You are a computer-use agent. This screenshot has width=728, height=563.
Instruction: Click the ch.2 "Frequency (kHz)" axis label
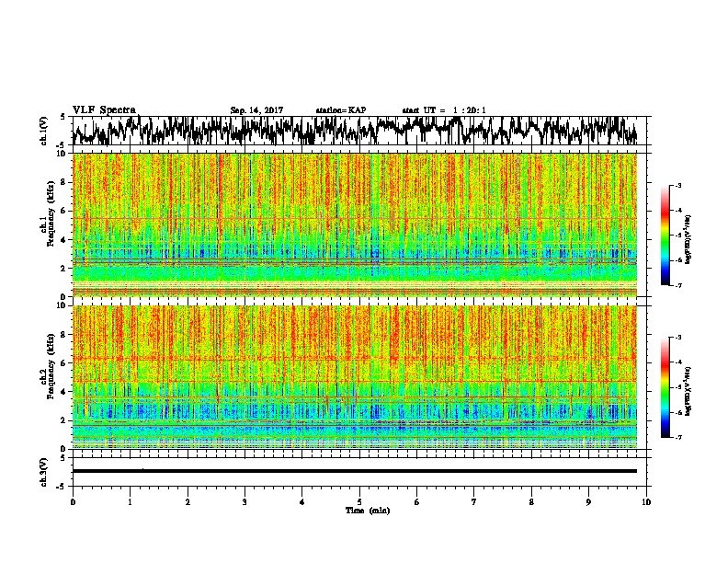tap(50, 366)
